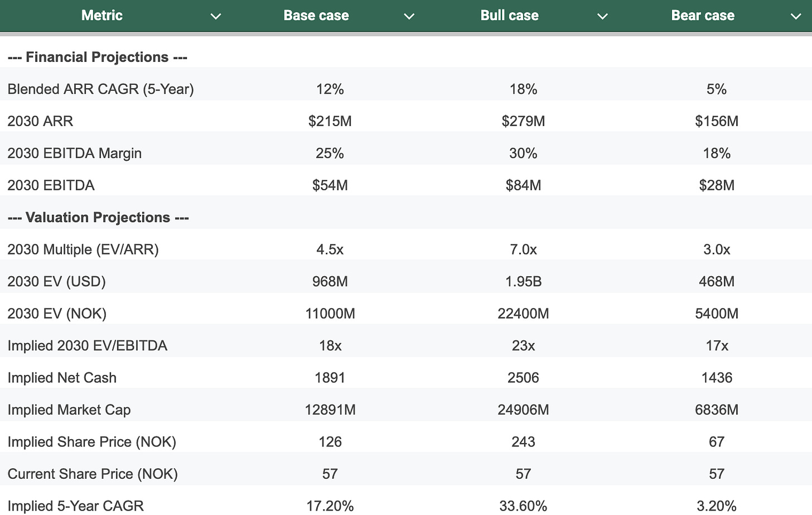Click the Implied Net Cash row label
The width and height of the screenshot is (812, 515).
(x=62, y=378)
